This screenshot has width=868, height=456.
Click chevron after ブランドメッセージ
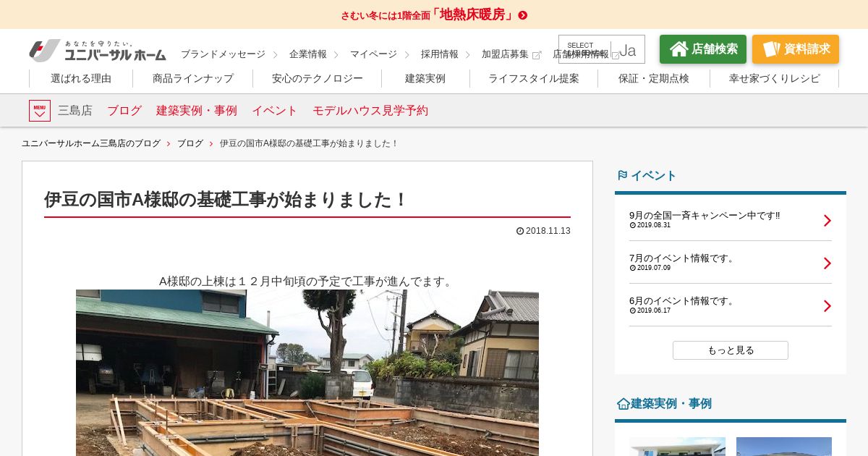pyautogui.click(x=275, y=55)
